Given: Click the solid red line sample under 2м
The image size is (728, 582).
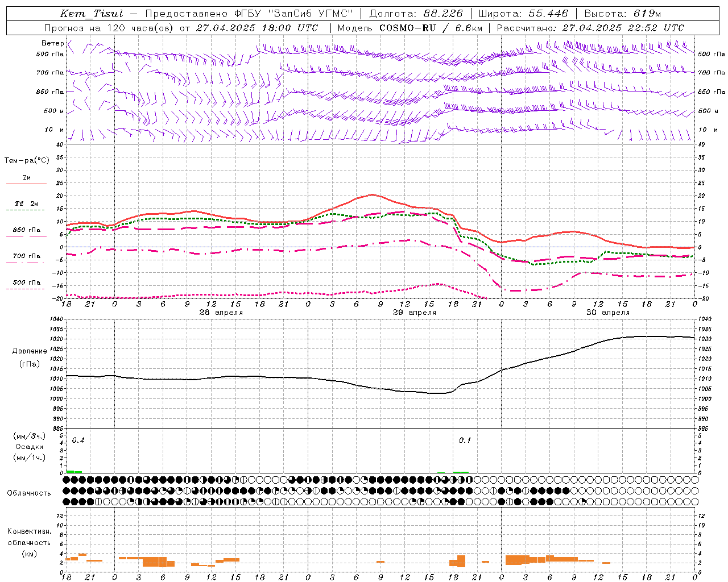Looking at the screenshot, I should point(26,184).
